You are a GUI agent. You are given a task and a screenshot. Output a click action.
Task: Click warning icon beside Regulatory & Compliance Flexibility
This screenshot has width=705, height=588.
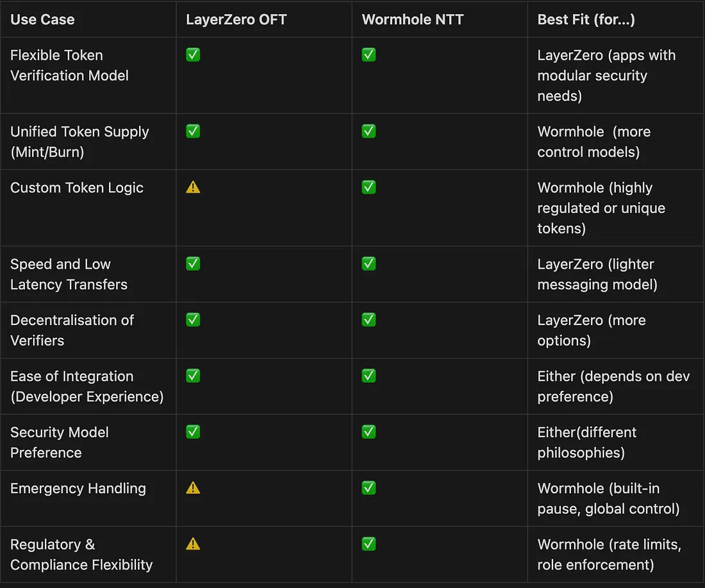click(193, 544)
